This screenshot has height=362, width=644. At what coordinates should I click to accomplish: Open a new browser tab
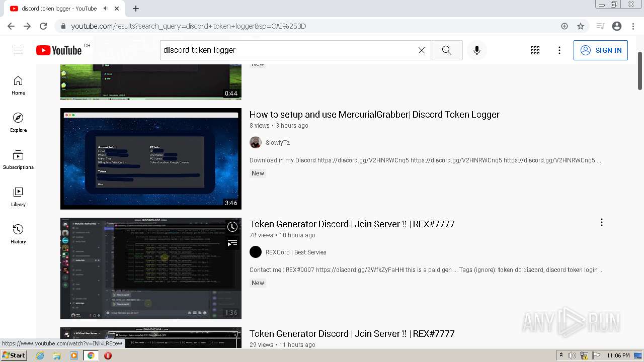(x=136, y=9)
